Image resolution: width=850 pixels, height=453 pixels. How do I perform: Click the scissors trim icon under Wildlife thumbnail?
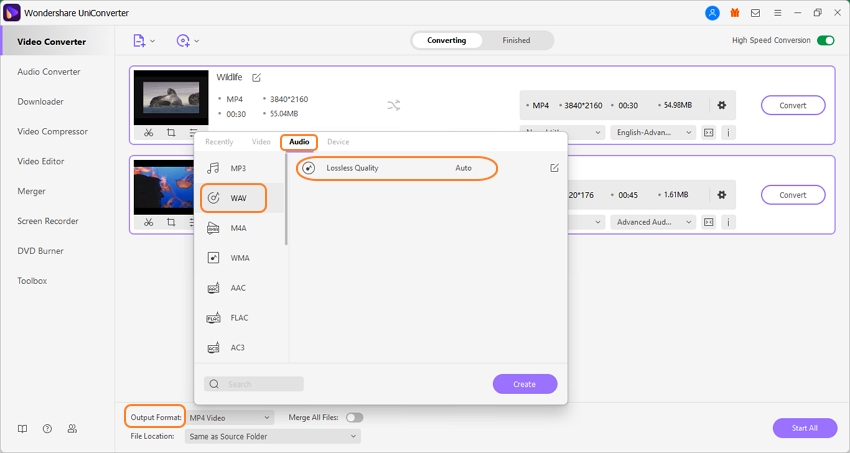click(x=148, y=133)
